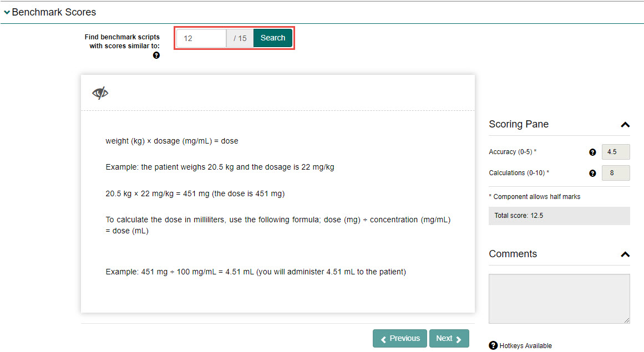Go to the Previous benchmark script
Screen dimensions: 644x352
(399, 339)
